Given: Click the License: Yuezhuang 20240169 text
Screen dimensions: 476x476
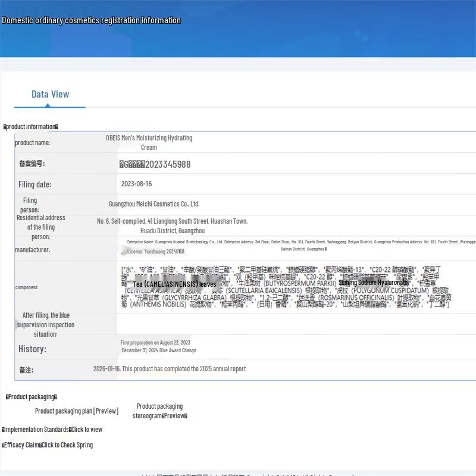Looking at the screenshot, I should click(155, 251).
